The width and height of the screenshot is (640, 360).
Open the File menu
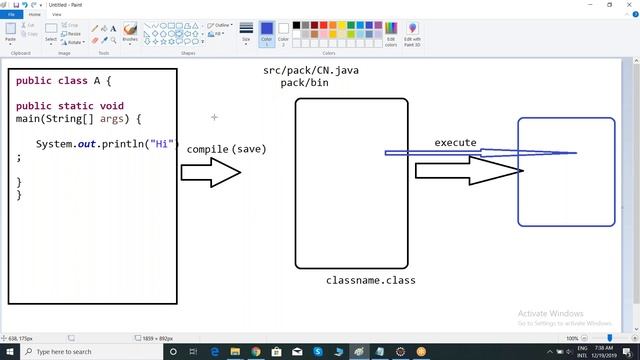coord(11,14)
